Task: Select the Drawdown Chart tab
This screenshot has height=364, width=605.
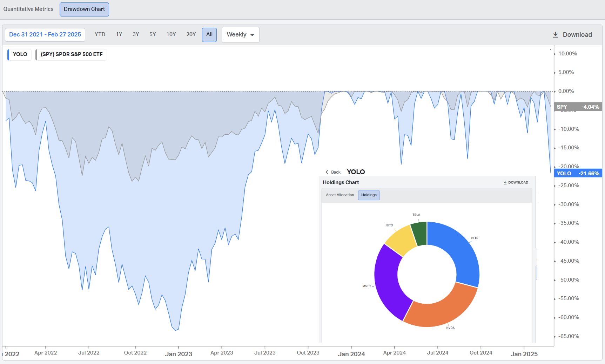Action: pyautogui.click(x=84, y=9)
